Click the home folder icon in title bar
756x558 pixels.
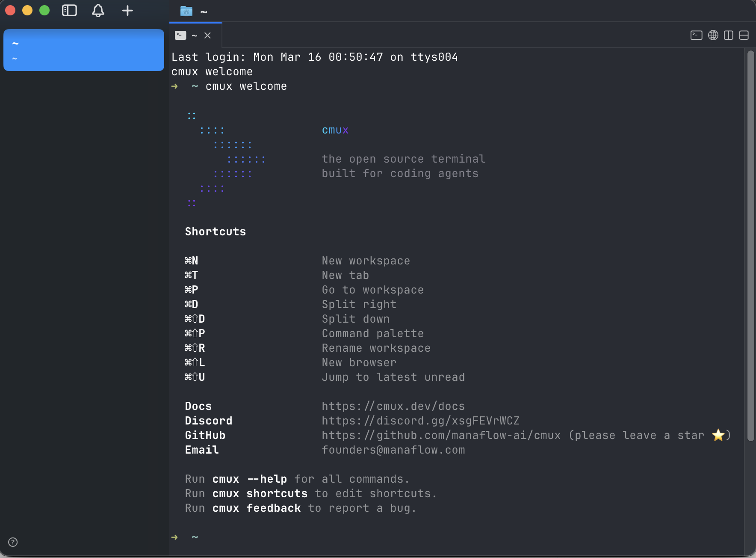(x=186, y=11)
